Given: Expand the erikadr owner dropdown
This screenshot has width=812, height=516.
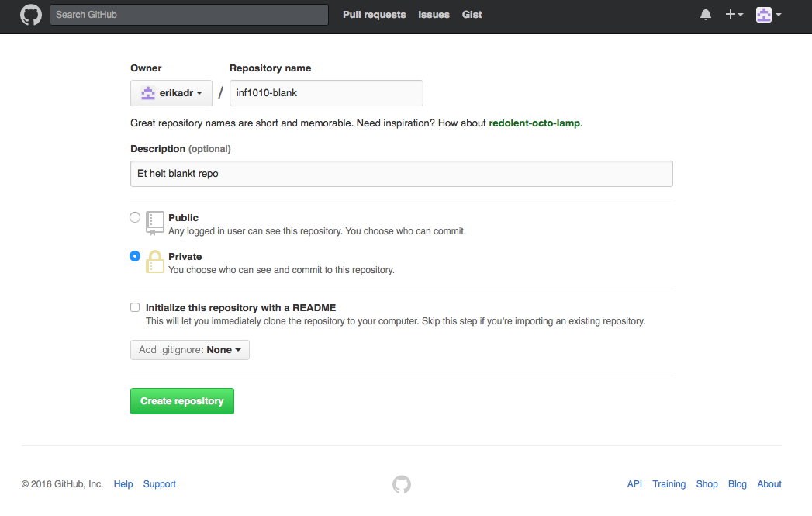Looking at the screenshot, I should coord(171,93).
